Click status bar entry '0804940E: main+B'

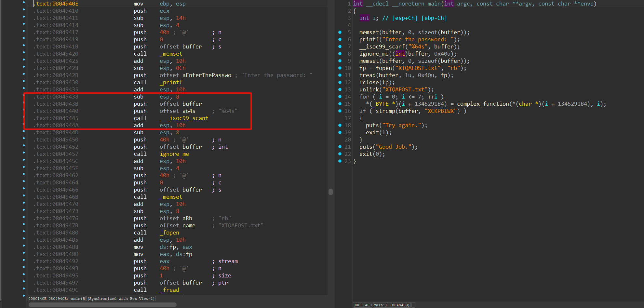coord(67,299)
